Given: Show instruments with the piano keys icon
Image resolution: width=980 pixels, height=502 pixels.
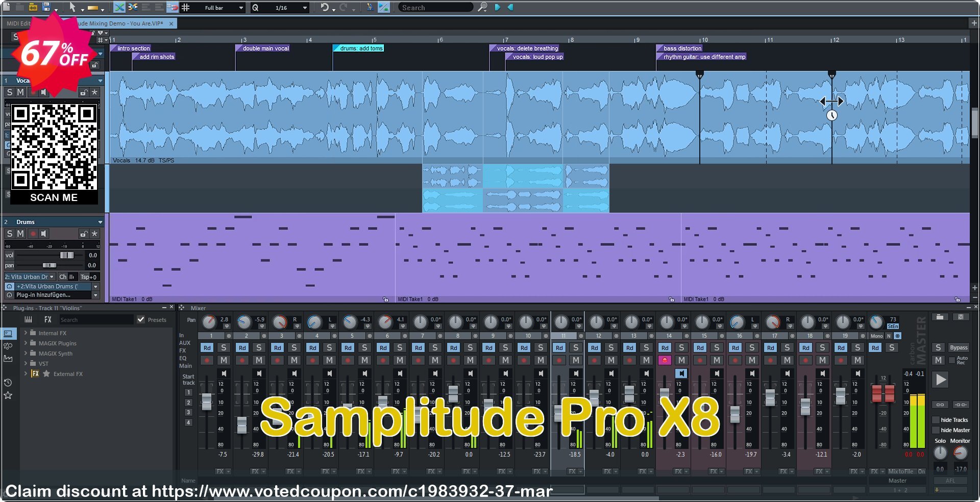Looking at the screenshot, I should pyautogui.click(x=28, y=319).
